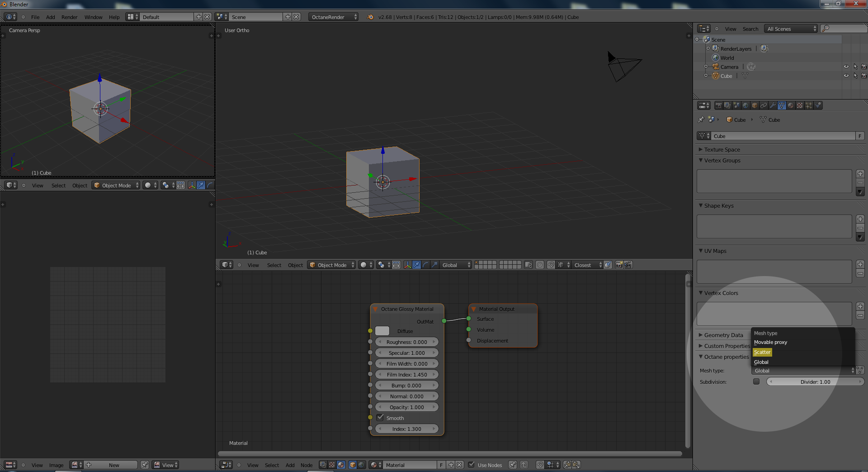Screen dimensions: 868x472
Task: Open the Texture properties checker tab
Action: coord(800,105)
